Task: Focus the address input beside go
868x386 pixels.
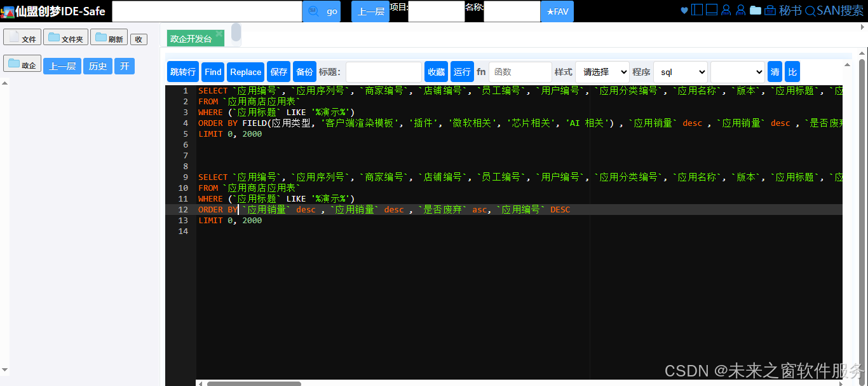Action: (x=207, y=11)
